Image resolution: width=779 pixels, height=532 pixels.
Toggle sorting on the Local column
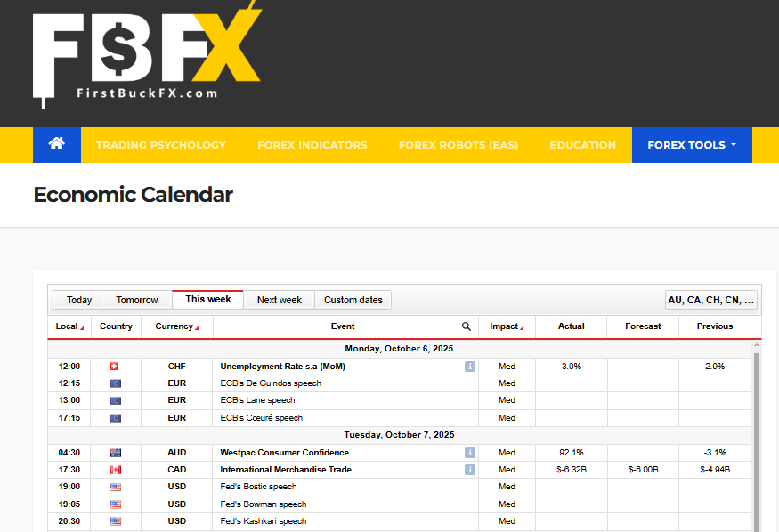pos(69,326)
